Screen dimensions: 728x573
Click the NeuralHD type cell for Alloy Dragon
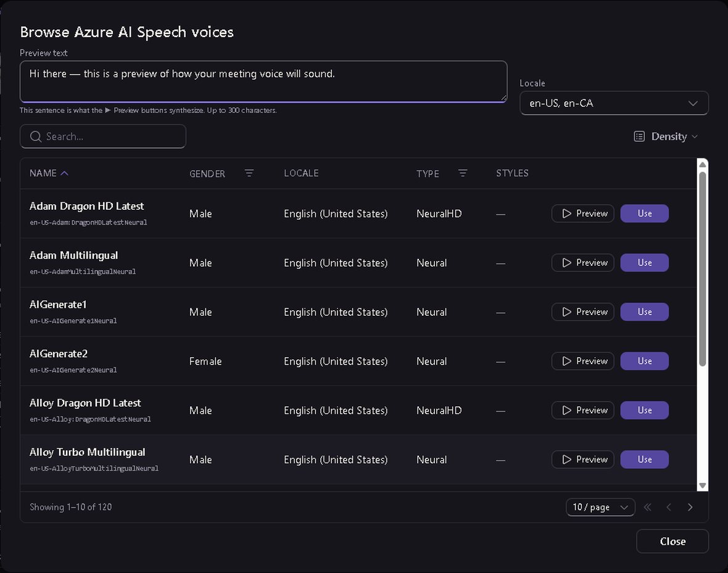[x=439, y=411]
